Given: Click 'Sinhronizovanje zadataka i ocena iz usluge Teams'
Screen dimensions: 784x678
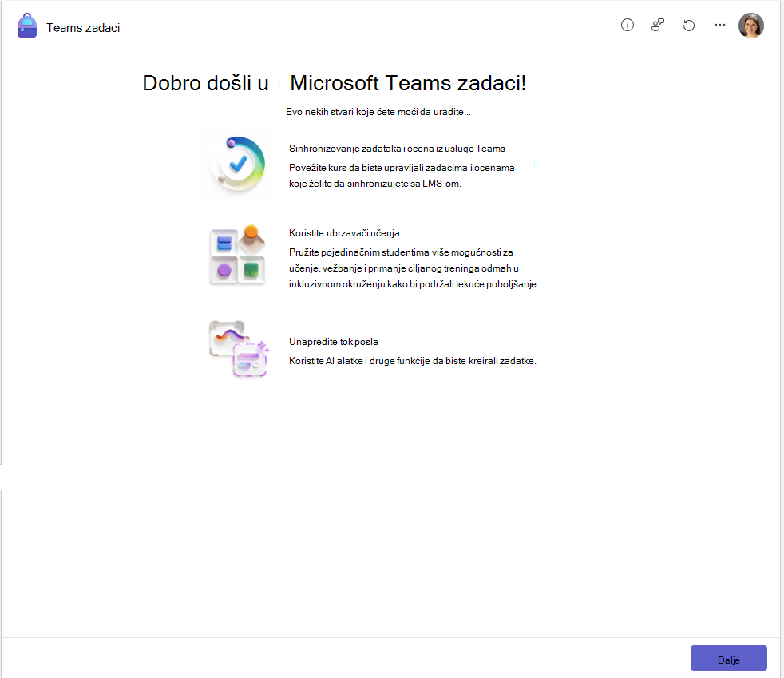Looking at the screenshot, I should point(397,149).
